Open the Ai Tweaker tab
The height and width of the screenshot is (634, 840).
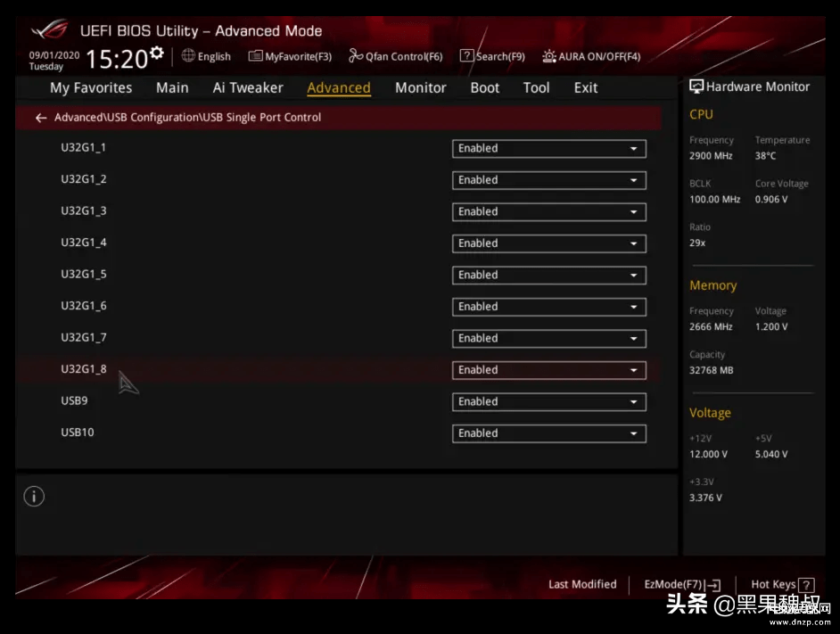[x=248, y=88]
